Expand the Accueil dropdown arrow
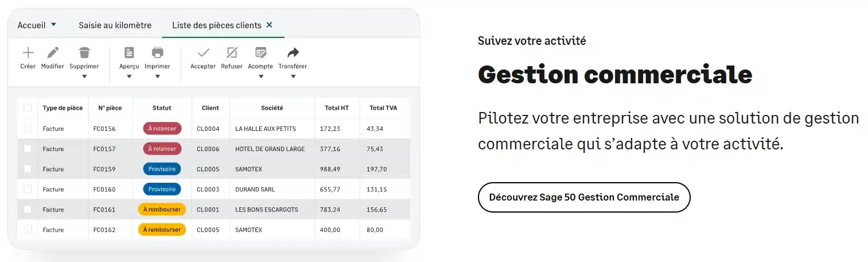Viewport: 868px width, 262px height. point(54,25)
